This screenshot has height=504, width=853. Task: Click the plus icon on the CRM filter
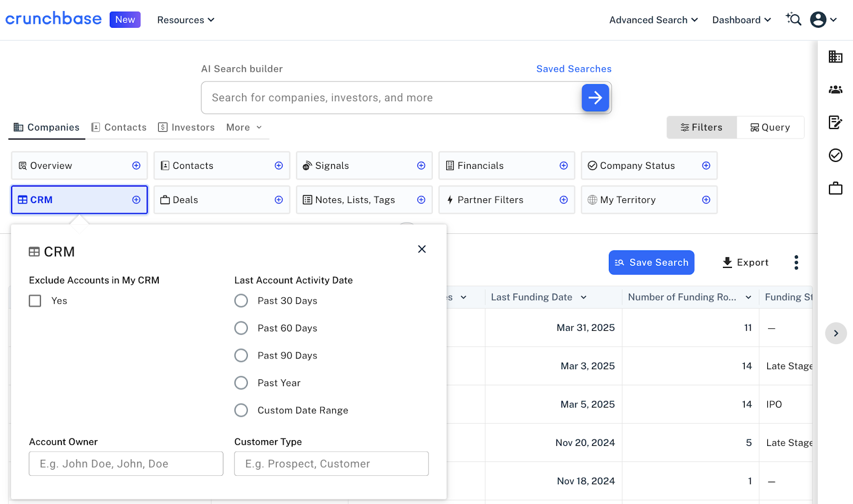pyautogui.click(x=136, y=200)
